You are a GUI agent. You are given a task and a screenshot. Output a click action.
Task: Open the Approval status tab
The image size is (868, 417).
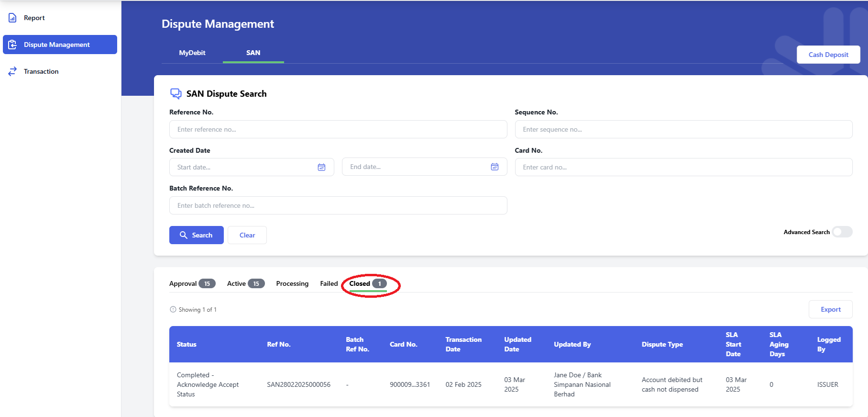(x=192, y=283)
